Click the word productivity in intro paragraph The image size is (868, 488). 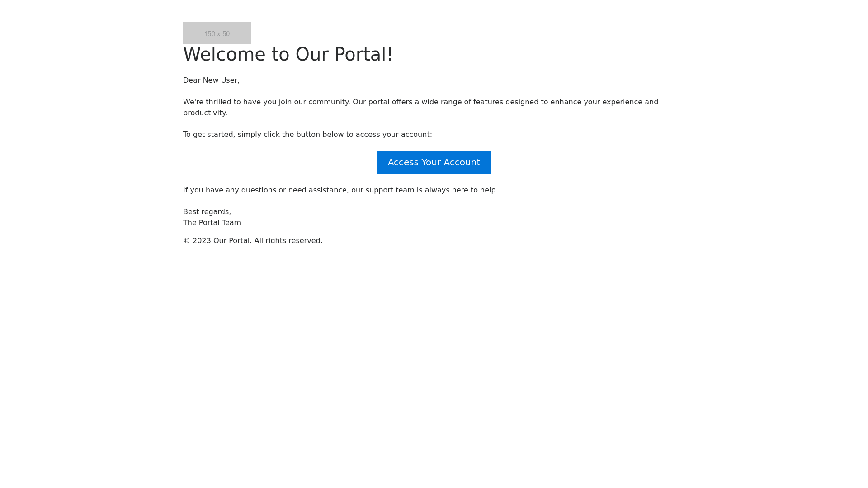pyautogui.click(x=204, y=113)
